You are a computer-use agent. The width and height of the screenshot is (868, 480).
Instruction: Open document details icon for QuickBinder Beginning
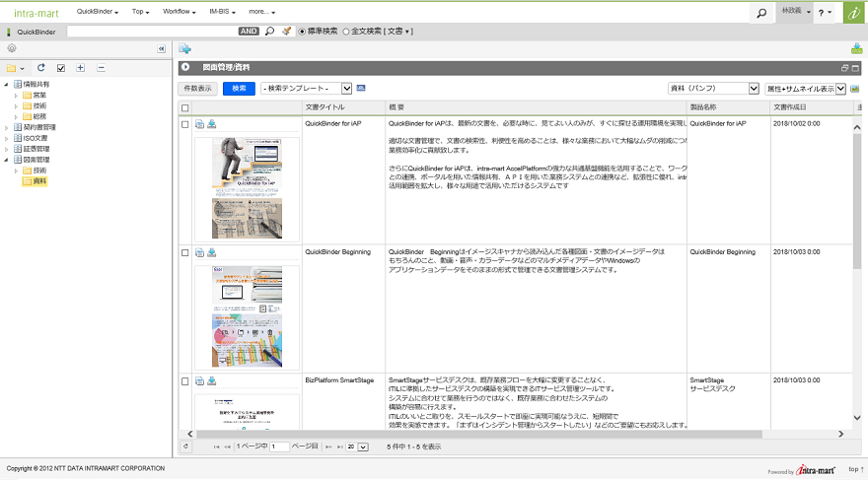pyautogui.click(x=200, y=252)
